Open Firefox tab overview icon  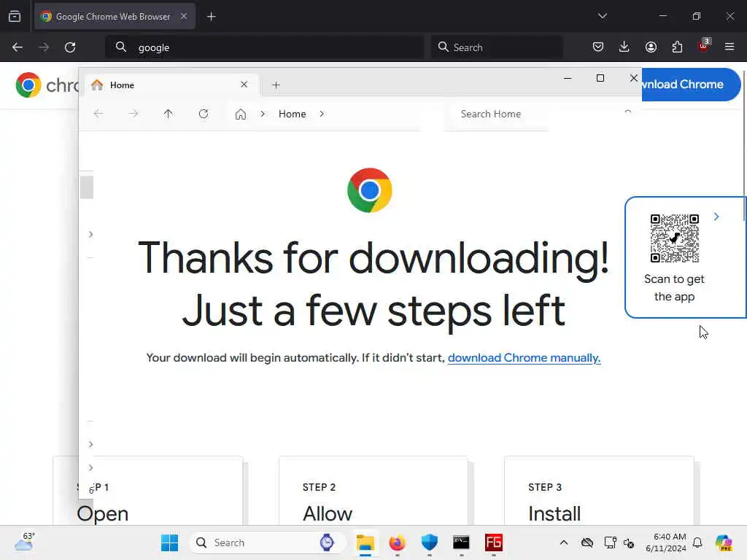(15, 16)
